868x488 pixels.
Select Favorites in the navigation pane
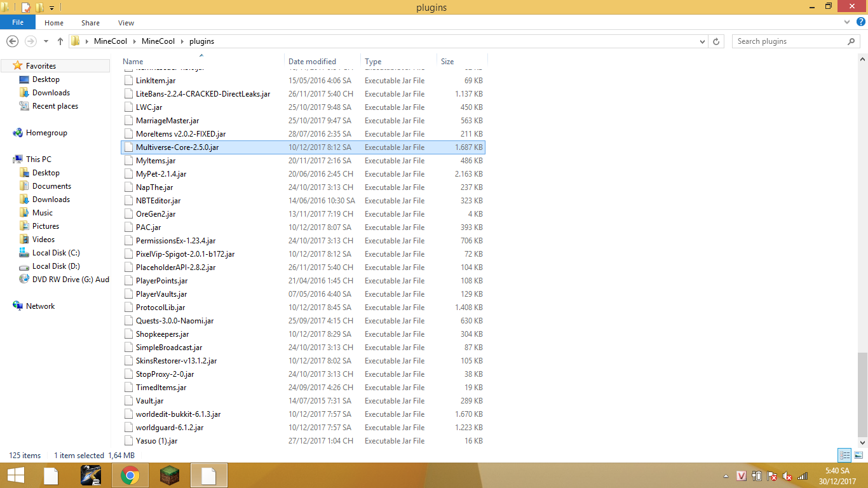coord(41,66)
